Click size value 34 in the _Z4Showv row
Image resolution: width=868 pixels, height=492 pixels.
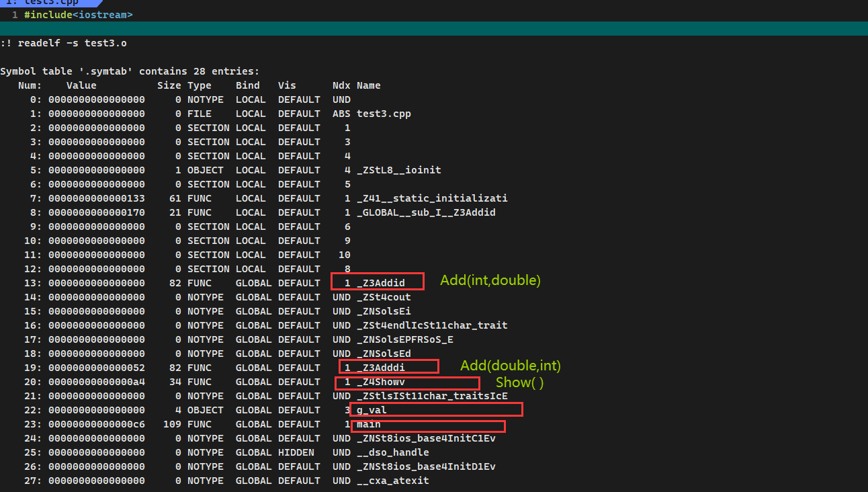[175, 382]
